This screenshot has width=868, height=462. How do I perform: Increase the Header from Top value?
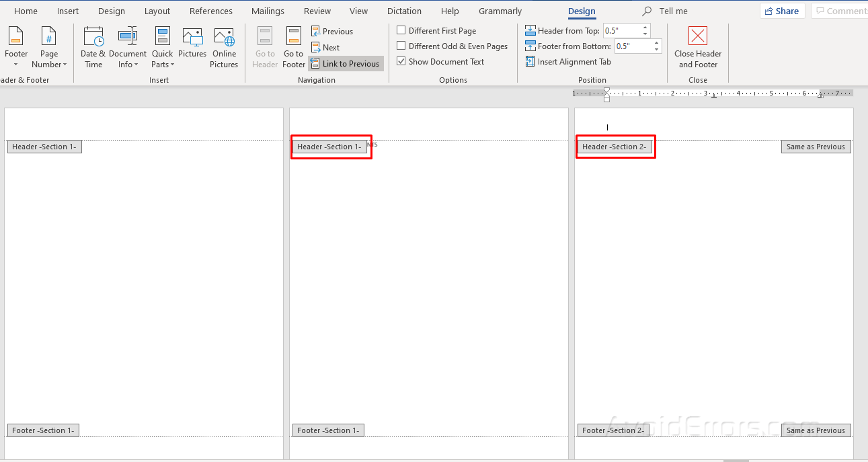point(644,28)
